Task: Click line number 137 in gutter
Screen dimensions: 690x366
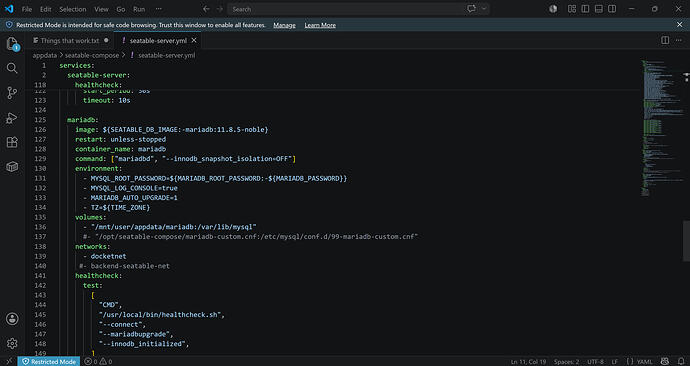Action: (x=40, y=237)
